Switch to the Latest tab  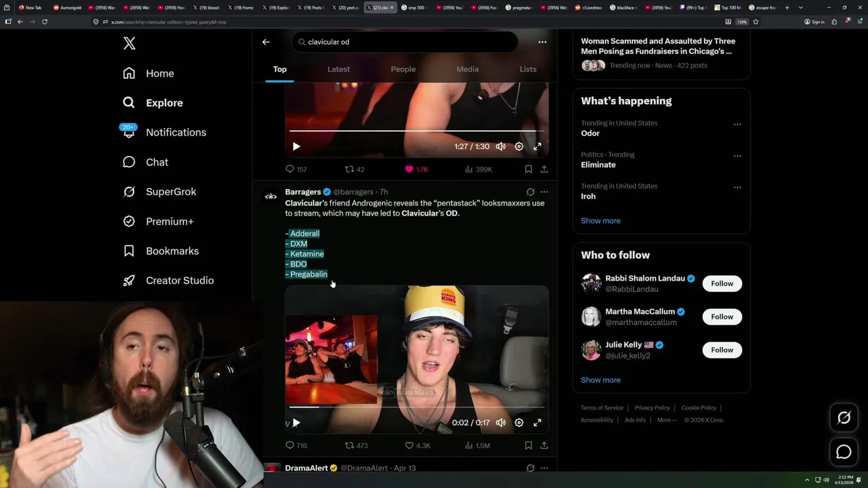click(x=338, y=69)
